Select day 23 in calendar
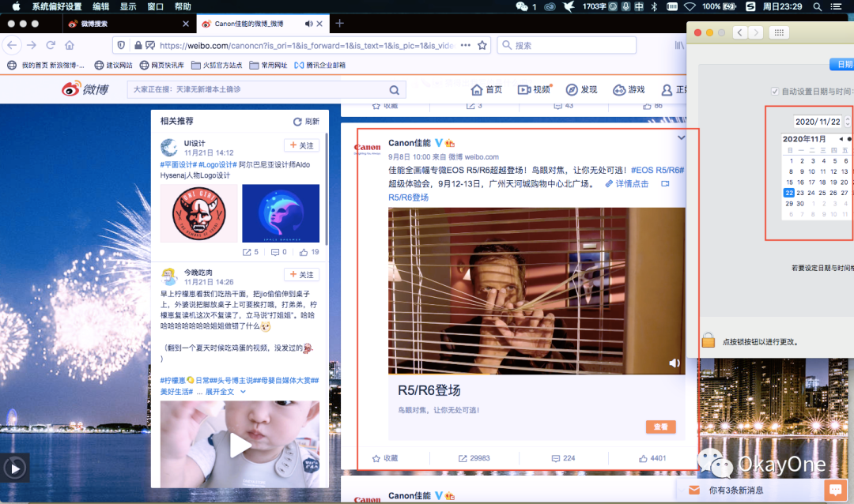This screenshot has height=504, width=854. (800, 193)
